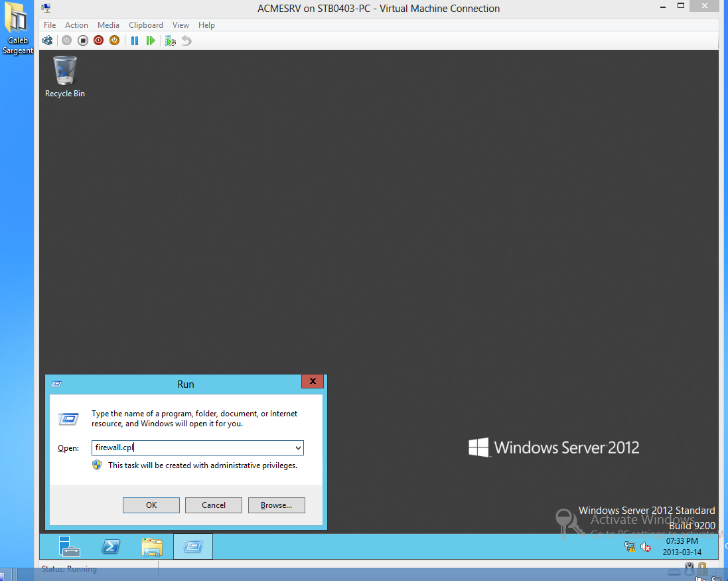Take a snapshot with the toolbar icon
Viewport: 728px width, 581px height.
(x=171, y=41)
